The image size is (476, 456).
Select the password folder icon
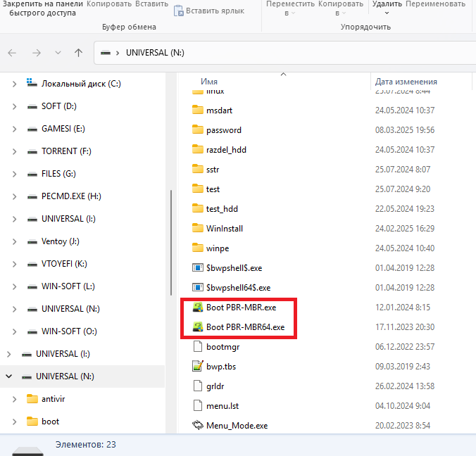click(x=198, y=130)
